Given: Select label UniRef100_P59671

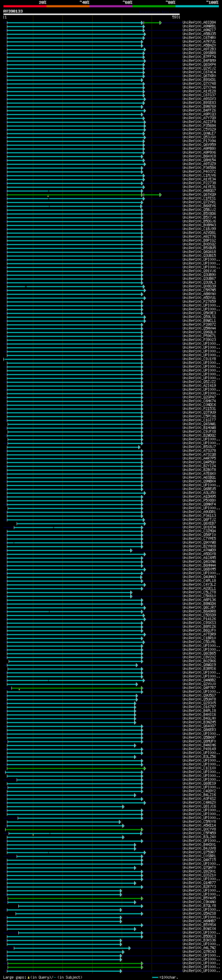Looking at the screenshot, I should pos(199,336).
